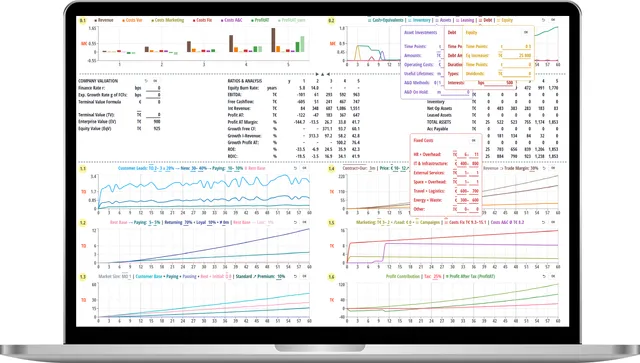Viewport: 640px width, 363px height.
Task: Edit Terminal Value (TV) field
Action: click(x=153, y=115)
